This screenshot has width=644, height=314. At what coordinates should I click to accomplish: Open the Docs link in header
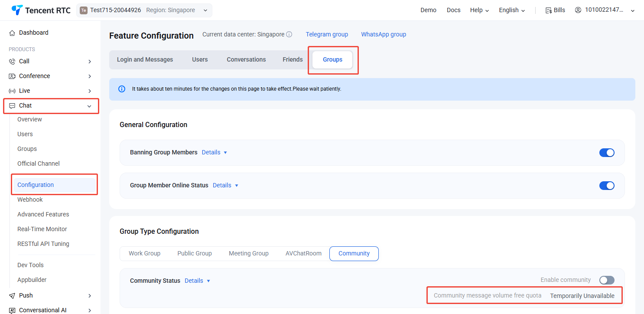tap(454, 10)
